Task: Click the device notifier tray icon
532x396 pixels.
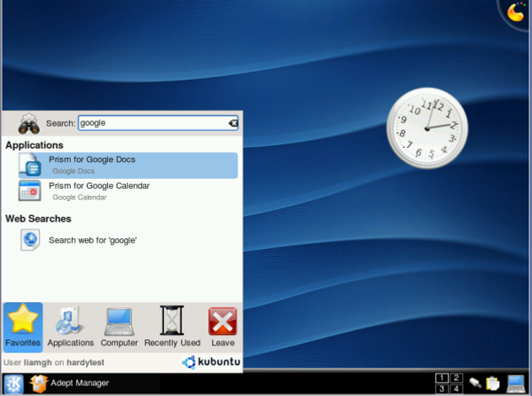Action: (475, 384)
